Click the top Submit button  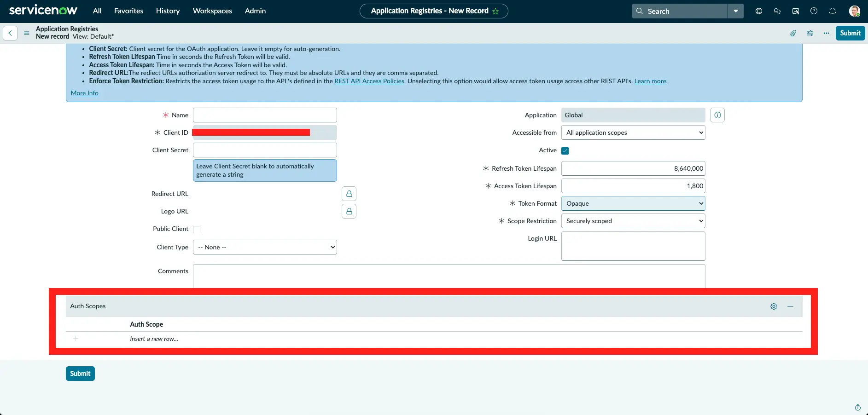pos(850,33)
